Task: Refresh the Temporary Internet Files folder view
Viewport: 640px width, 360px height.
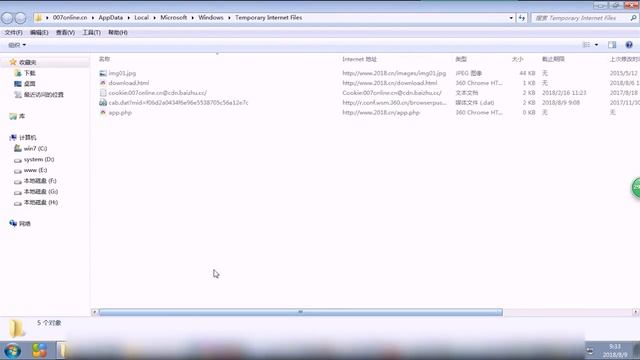Action: coord(522,18)
